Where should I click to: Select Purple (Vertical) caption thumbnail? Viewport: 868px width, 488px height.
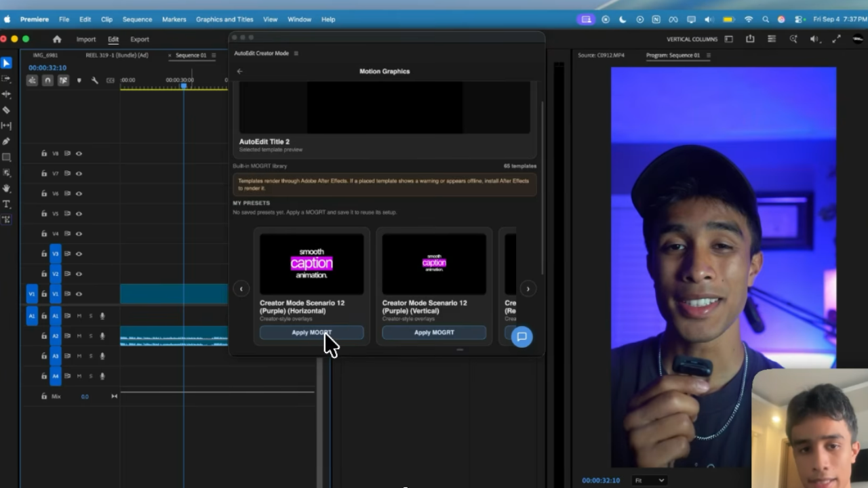[x=434, y=264]
